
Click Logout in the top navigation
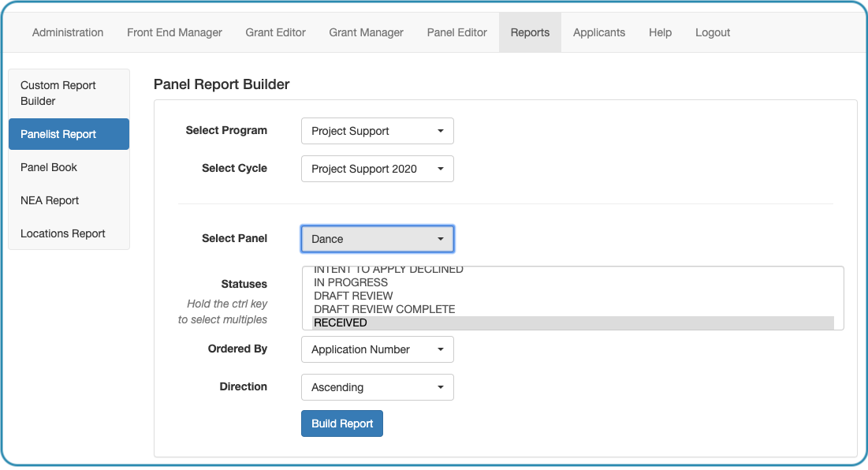click(713, 32)
